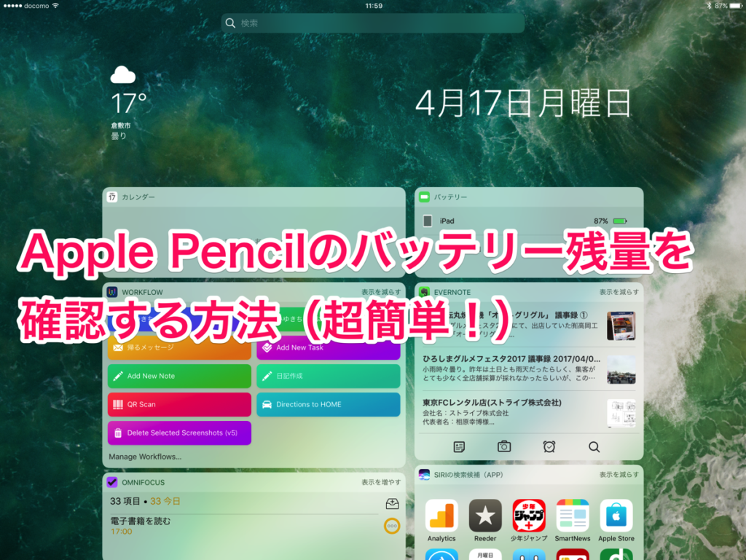Tap the search icon in Evernote widget
The width and height of the screenshot is (746, 560).
(594, 446)
